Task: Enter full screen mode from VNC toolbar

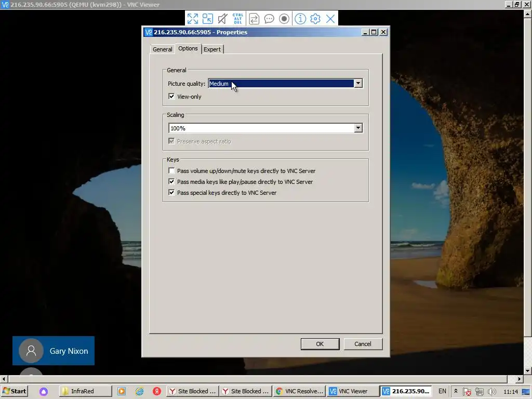Action: 193,19
